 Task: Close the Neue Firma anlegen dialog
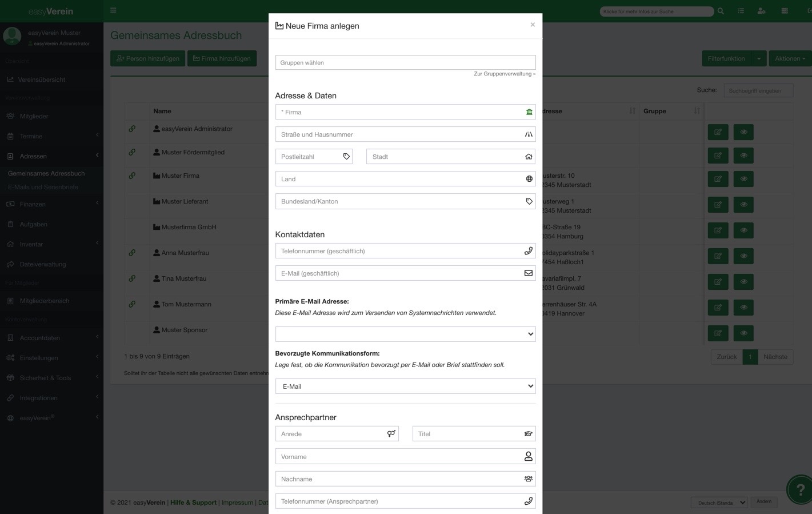click(533, 25)
